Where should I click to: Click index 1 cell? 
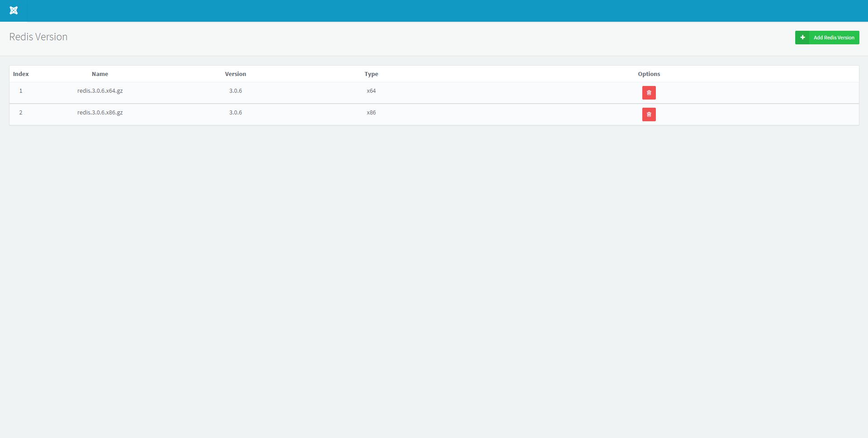point(21,90)
